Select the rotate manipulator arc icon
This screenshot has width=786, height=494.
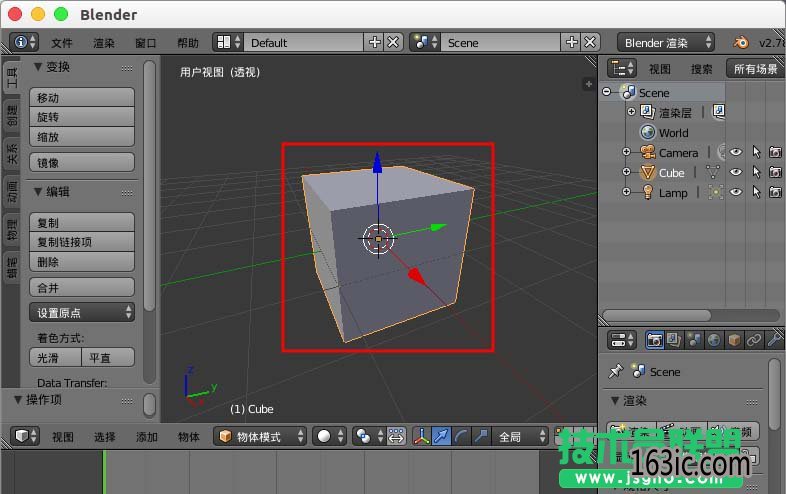pos(461,436)
